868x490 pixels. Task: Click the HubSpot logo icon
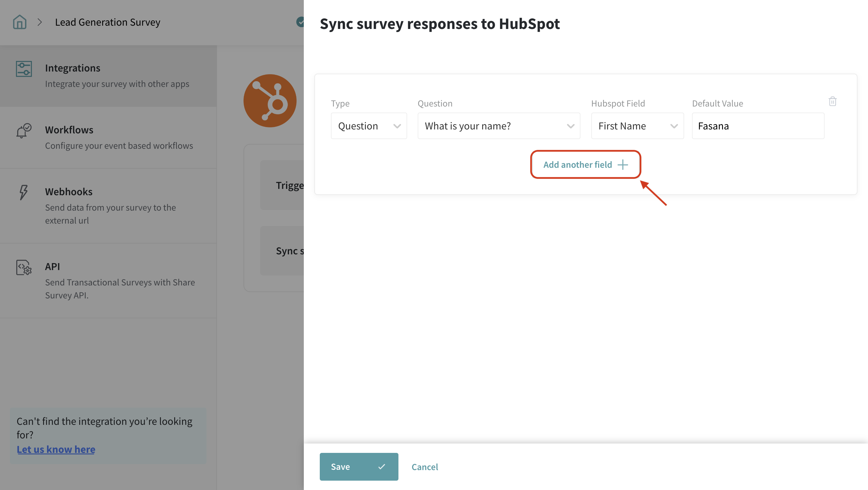click(x=270, y=101)
